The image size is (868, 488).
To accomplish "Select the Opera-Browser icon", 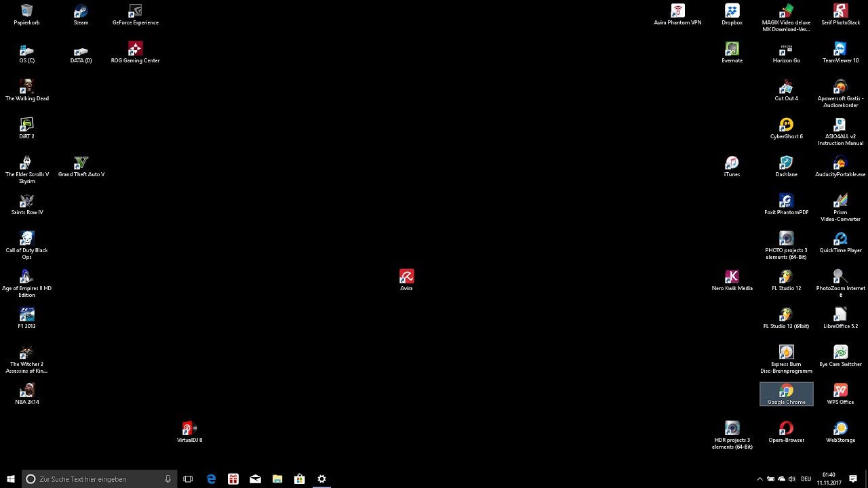I will click(x=786, y=432).
